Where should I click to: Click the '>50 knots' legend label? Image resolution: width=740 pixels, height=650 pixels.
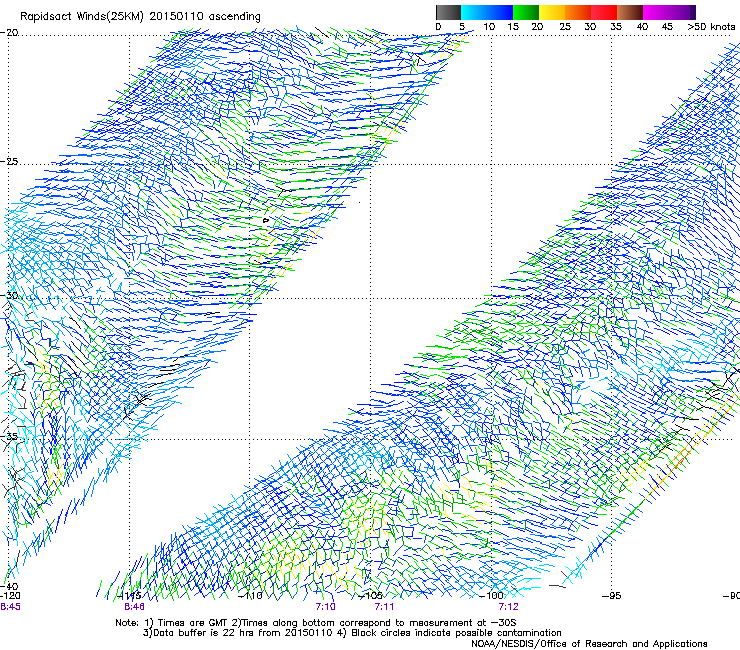711,27
